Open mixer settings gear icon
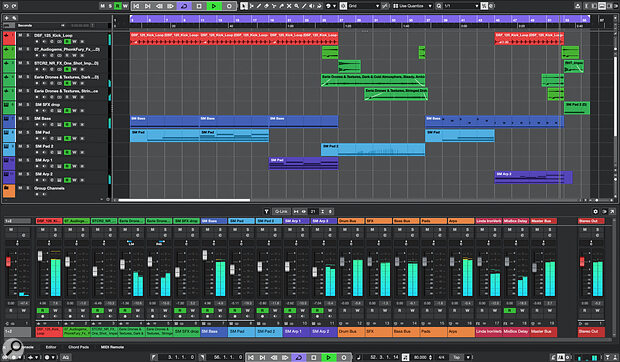This screenshot has width=620, height=362. tap(595, 211)
